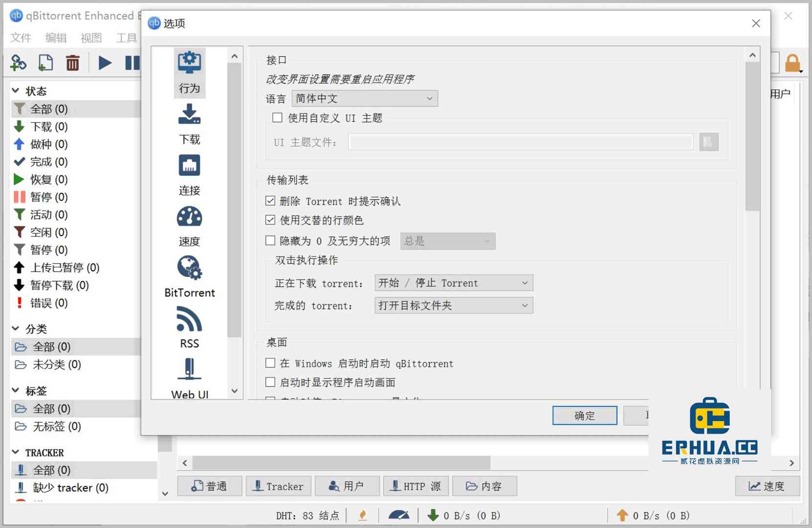Switch to the 内容 tab at bottom

(x=484, y=486)
